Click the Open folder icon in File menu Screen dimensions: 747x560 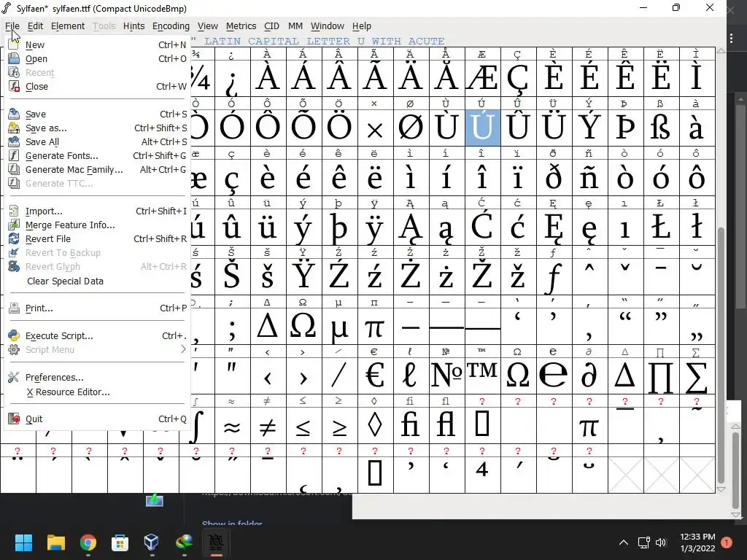coord(14,58)
